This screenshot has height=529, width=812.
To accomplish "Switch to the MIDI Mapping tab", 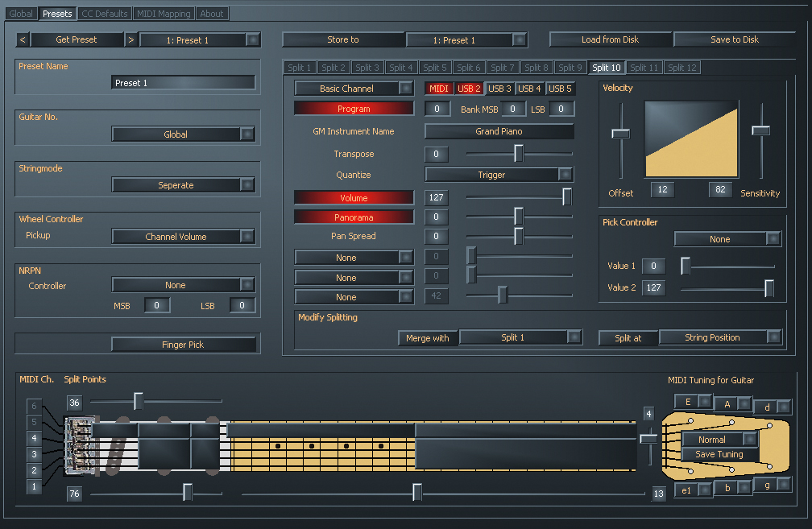I will 164,14.
